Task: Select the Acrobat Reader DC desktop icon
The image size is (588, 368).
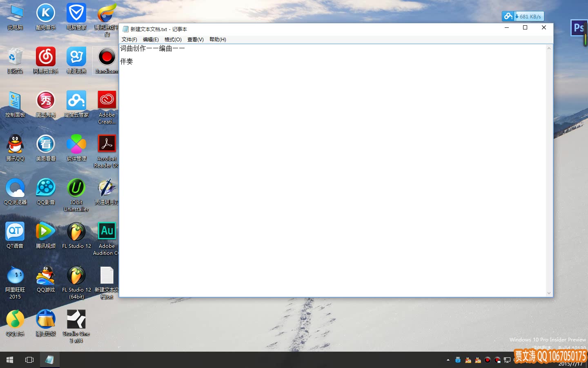Action: pos(107,151)
